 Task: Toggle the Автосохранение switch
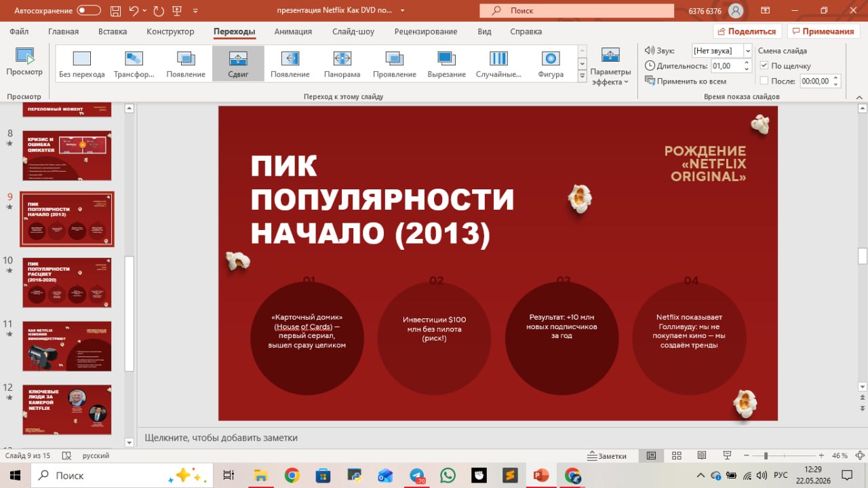click(x=89, y=11)
